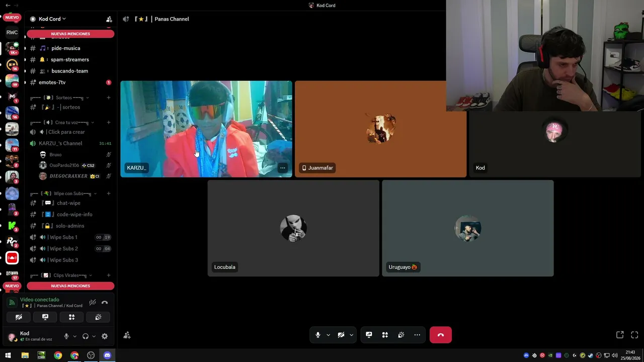Launch an activity from the voice panel button
The width and height of the screenshot is (644, 362).
(71, 317)
